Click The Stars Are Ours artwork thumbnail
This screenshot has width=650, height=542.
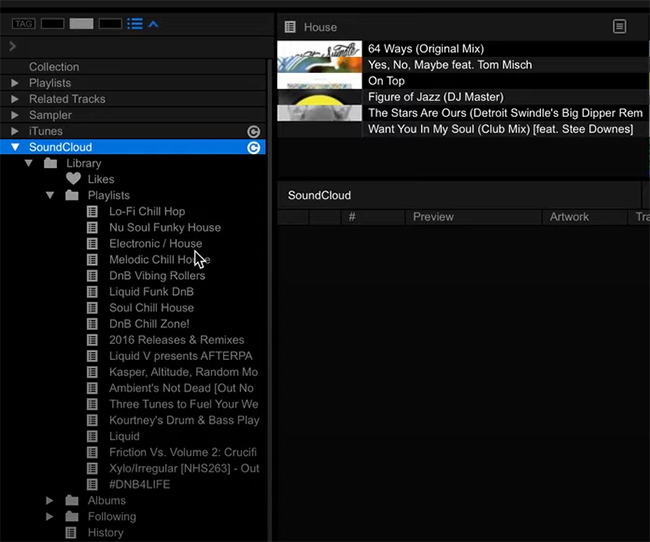[320, 113]
